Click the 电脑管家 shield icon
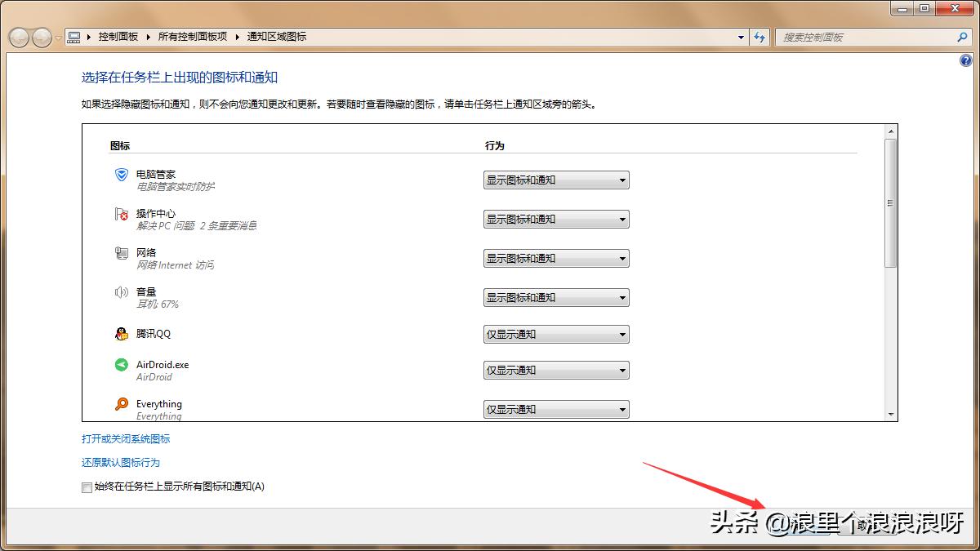 click(x=121, y=174)
